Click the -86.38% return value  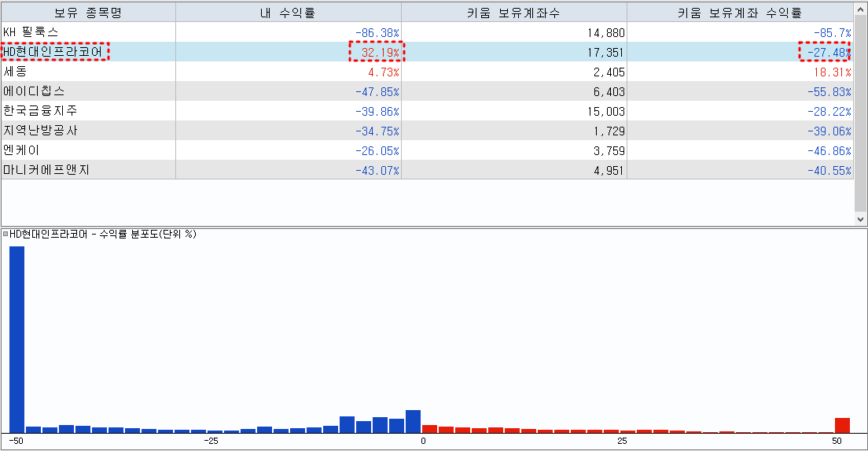[x=377, y=33]
